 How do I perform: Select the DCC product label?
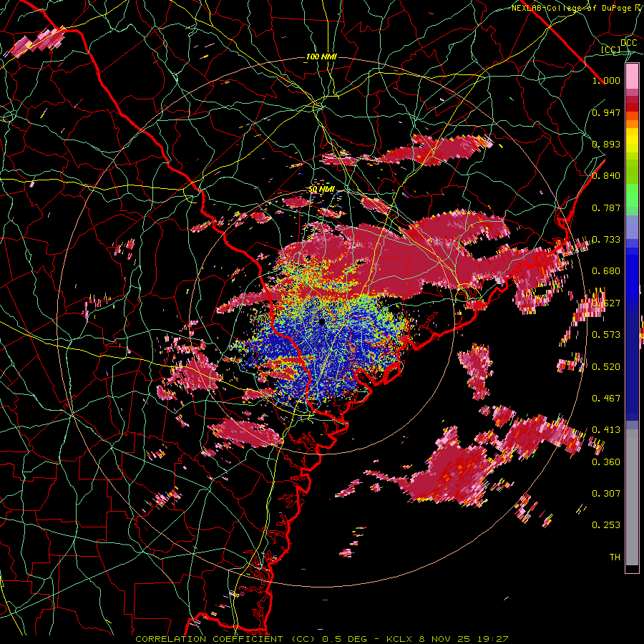[x=628, y=42]
